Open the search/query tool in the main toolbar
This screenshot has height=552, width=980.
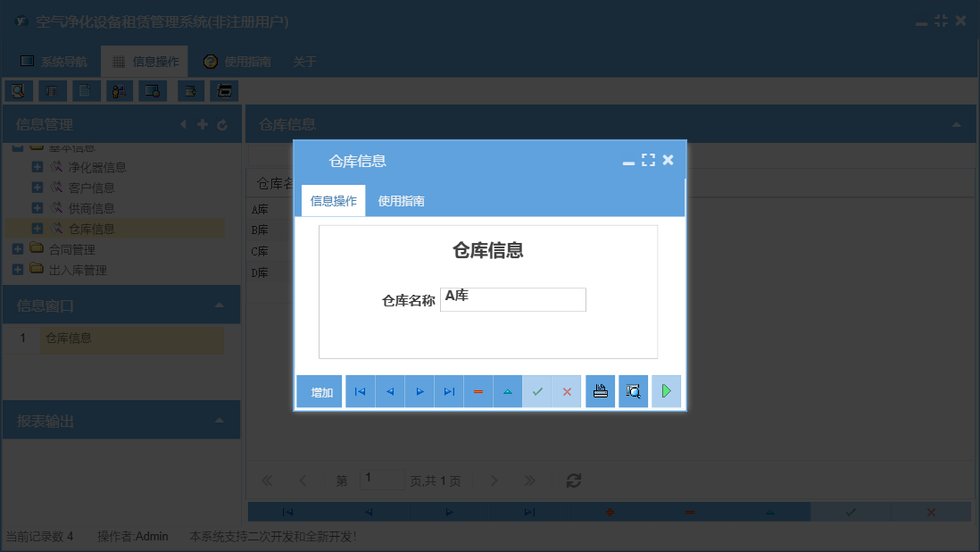coord(20,90)
